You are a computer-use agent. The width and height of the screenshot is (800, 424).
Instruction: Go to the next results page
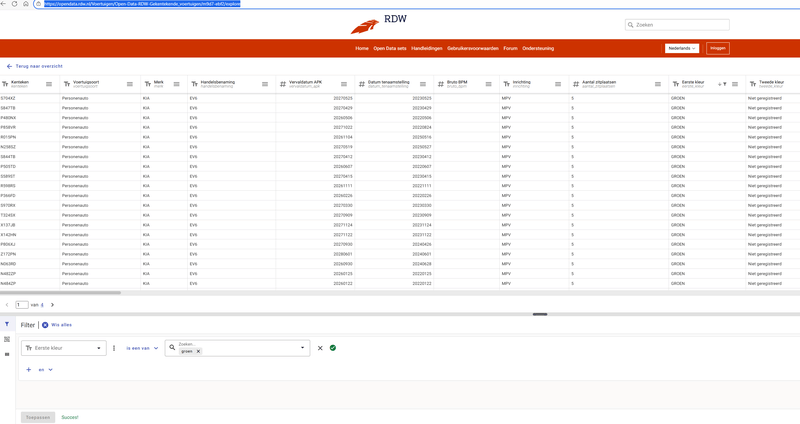[52, 305]
